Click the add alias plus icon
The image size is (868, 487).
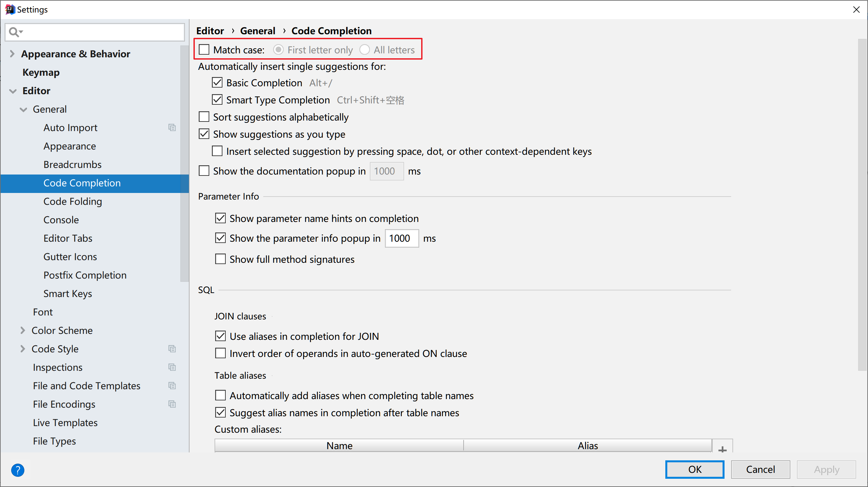tap(722, 449)
